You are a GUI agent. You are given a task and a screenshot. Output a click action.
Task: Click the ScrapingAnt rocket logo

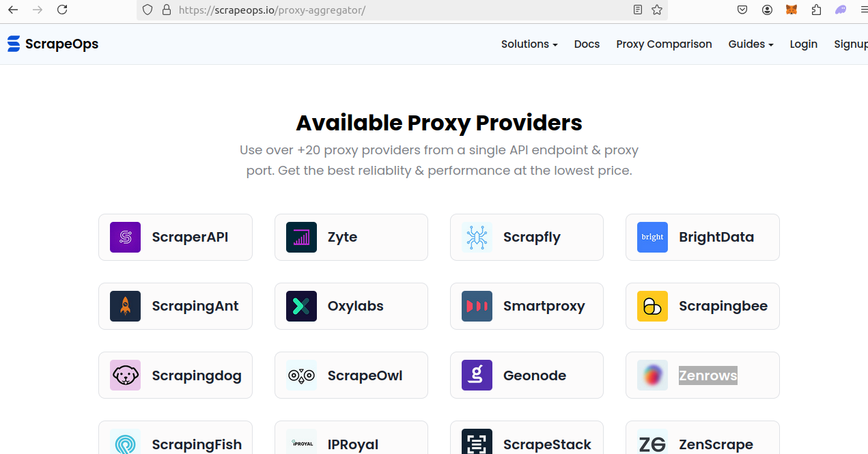pyautogui.click(x=125, y=307)
